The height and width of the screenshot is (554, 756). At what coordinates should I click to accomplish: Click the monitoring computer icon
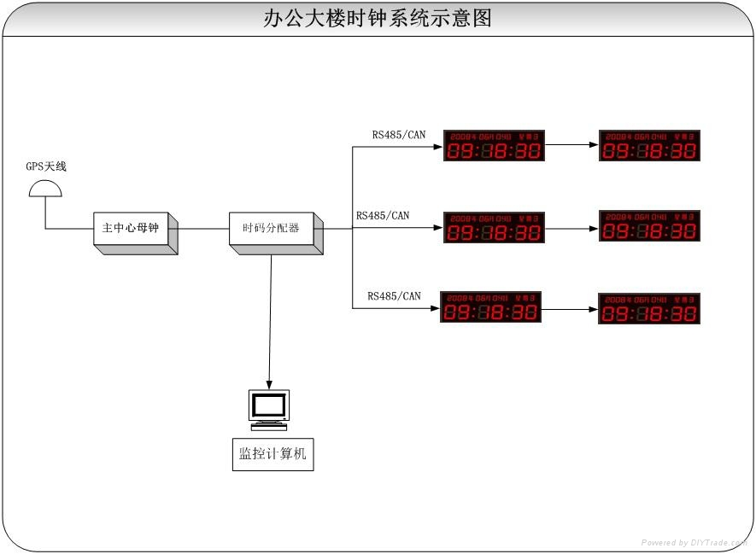269,410
